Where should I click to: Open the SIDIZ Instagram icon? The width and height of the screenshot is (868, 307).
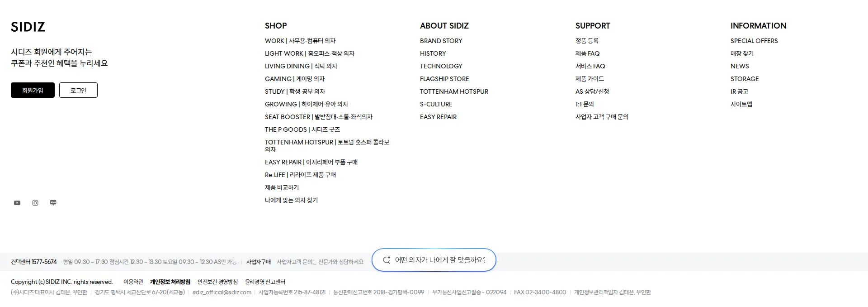[35, 203]
